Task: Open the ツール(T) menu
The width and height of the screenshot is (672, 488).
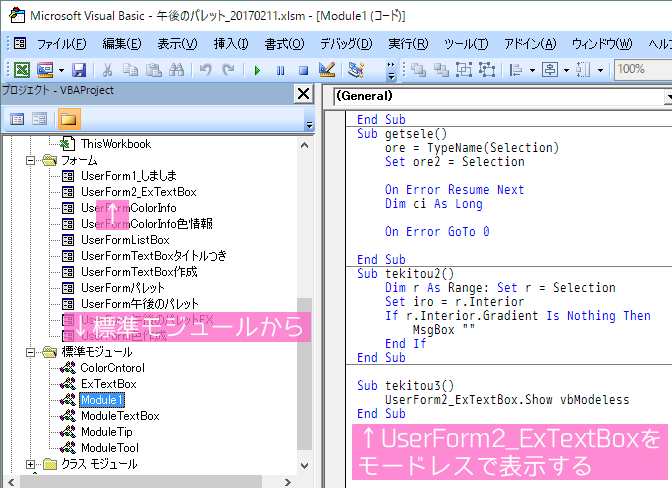Action: [466, 44]
